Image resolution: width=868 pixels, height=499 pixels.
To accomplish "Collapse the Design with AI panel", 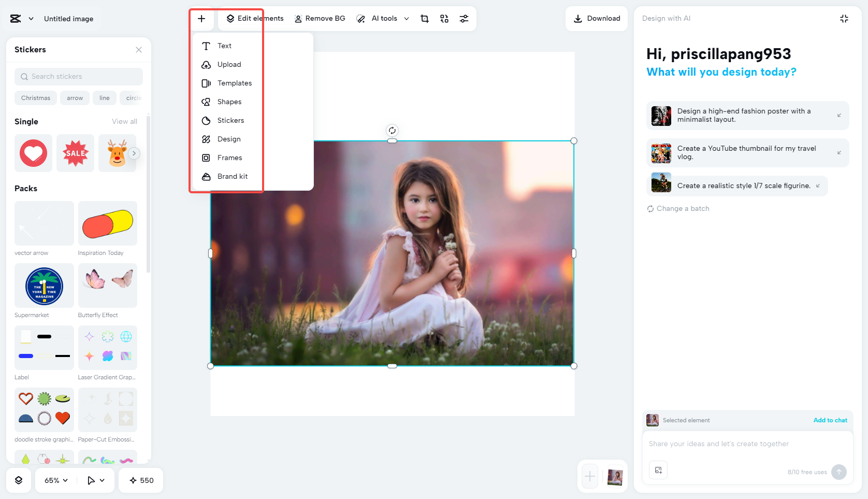I will click(844, 18).
